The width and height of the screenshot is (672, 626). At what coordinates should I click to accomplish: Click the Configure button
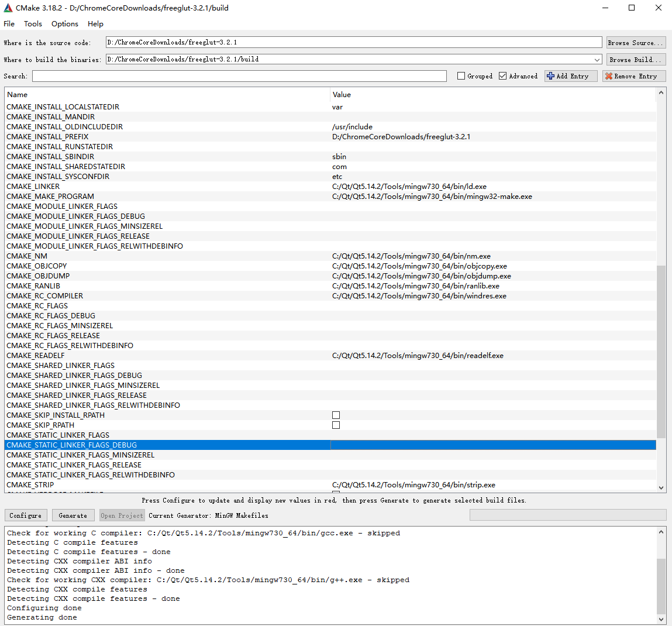(x=26, y=515)
